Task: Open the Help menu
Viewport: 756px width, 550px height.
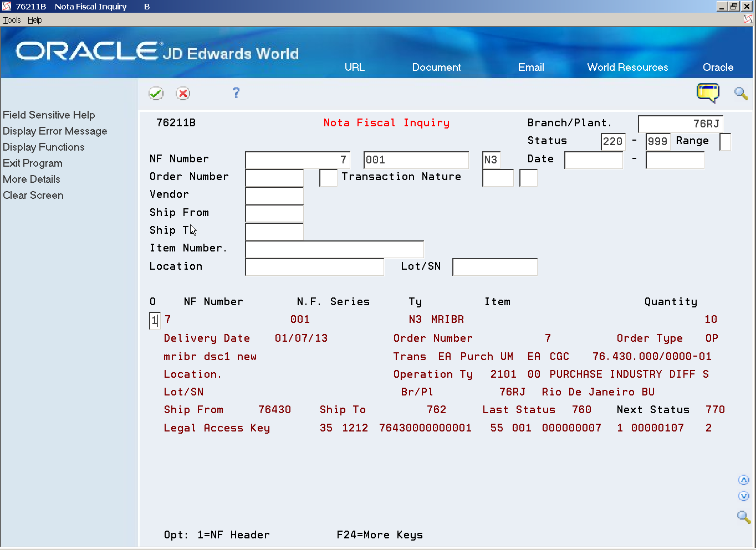Action: click(x=35, y=20)
